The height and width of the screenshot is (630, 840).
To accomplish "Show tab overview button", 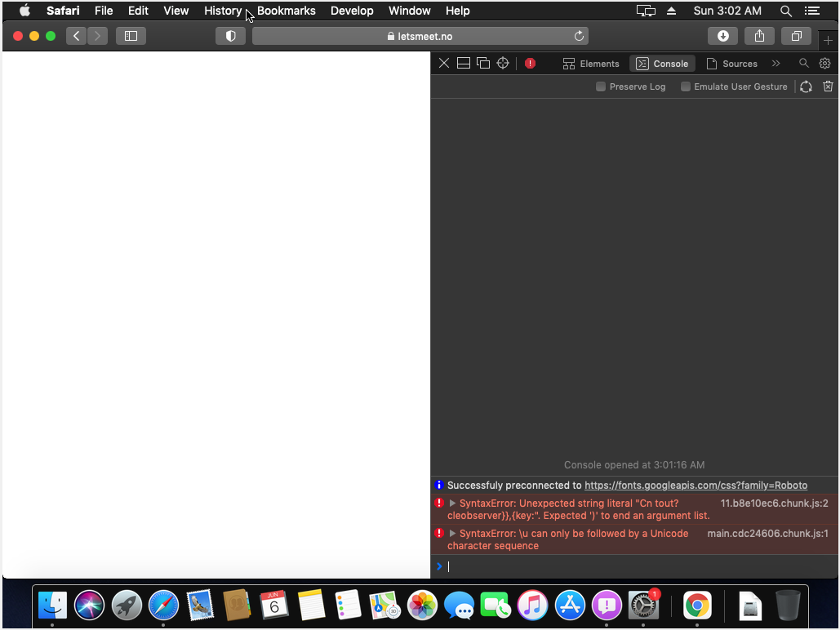I will tap(796, 36).
